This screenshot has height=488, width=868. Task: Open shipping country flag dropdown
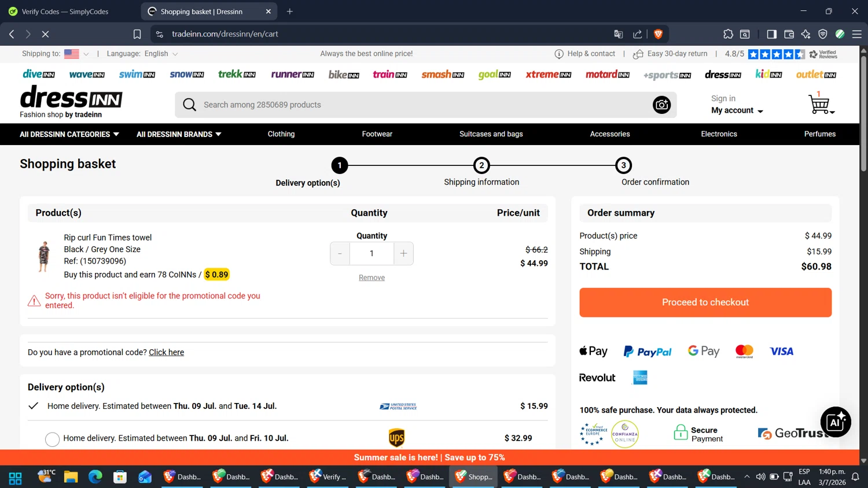click(76, 54)
